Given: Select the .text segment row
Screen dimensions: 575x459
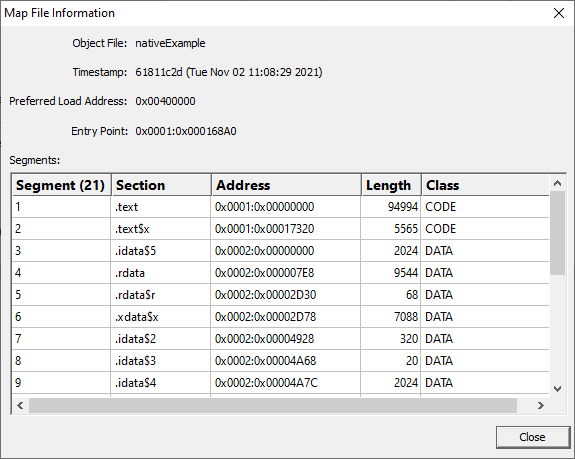Looking at the screenshot, I should click(x=281, y=207).
